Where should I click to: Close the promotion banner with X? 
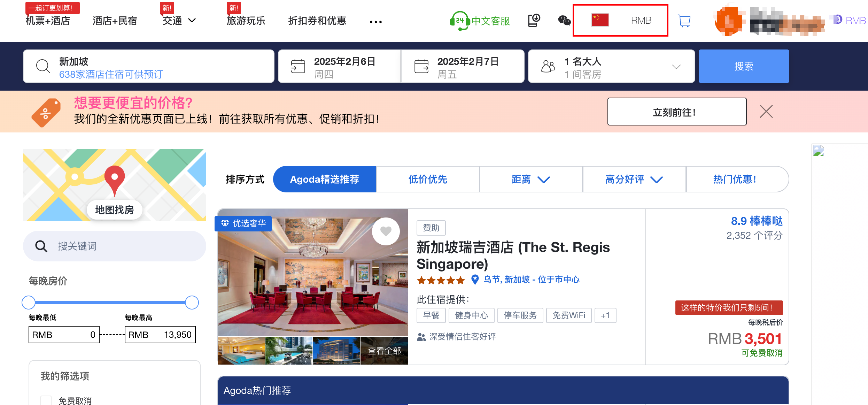coord(766,112)
